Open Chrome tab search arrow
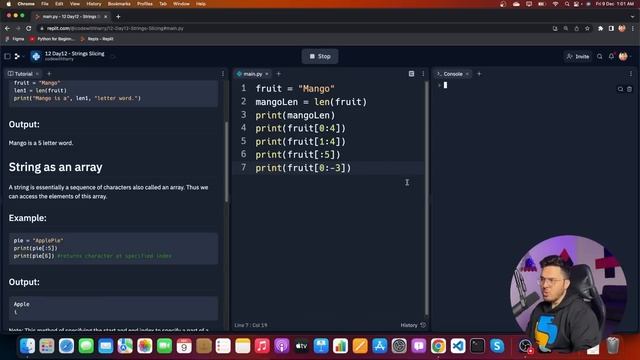The image size is (640, 360). click(633, 17)
